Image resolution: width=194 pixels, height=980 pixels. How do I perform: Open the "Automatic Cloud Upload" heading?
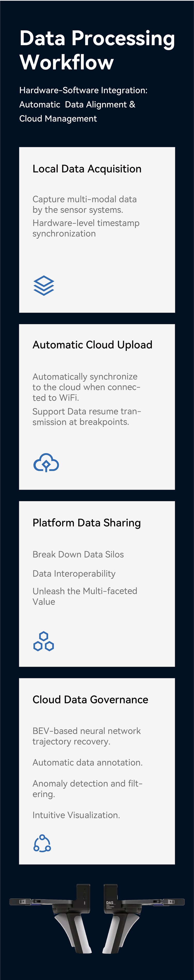point(92,345)
